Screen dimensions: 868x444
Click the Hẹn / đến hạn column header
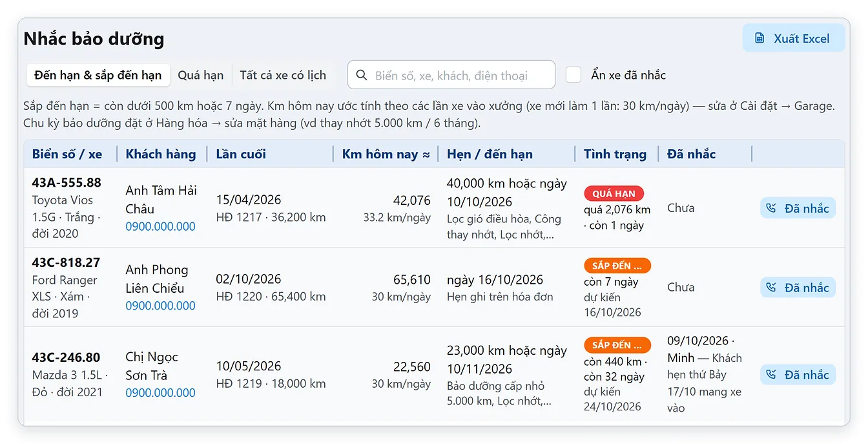(490, 154)
